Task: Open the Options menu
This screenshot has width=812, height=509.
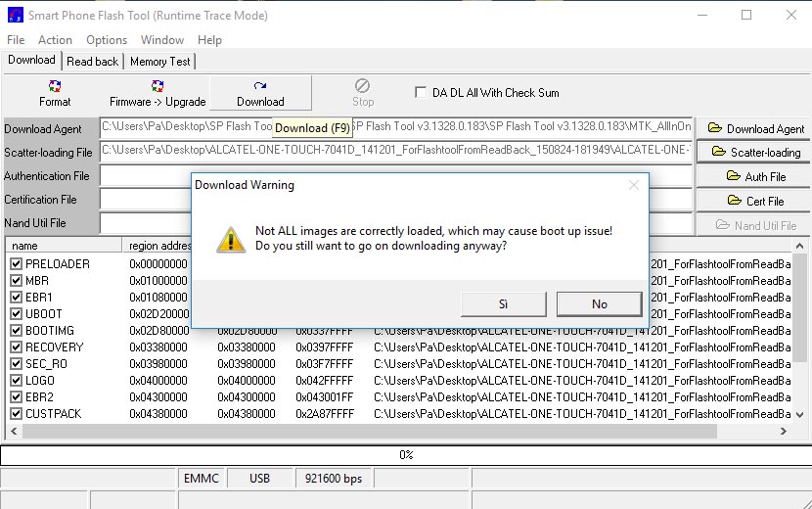Action: 107,40
